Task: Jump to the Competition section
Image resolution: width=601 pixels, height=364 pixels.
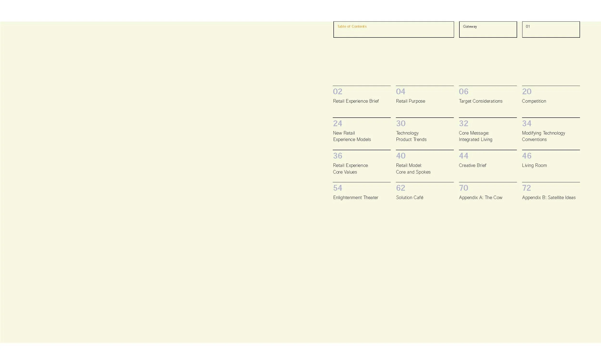Action: click(534, 101)
